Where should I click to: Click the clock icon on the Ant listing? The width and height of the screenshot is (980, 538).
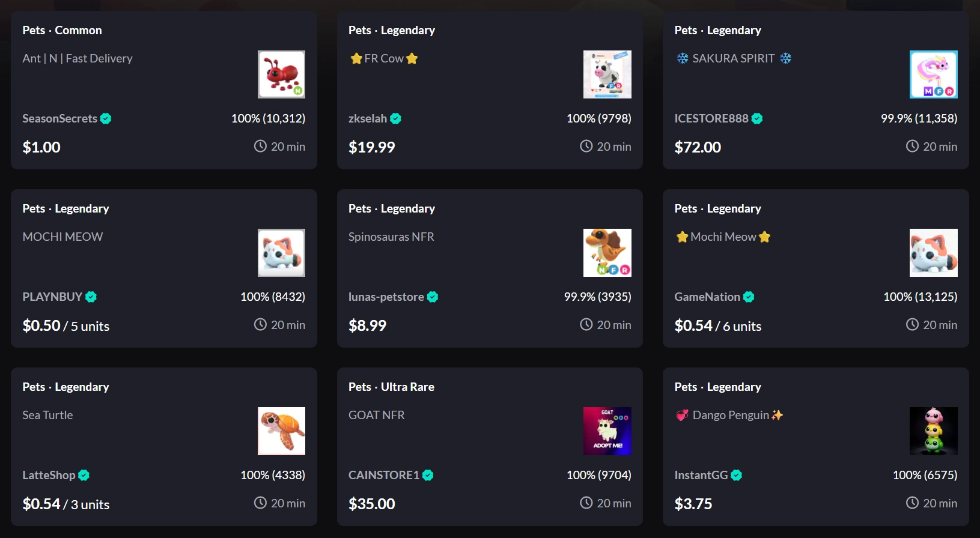[x=259, y=146]
